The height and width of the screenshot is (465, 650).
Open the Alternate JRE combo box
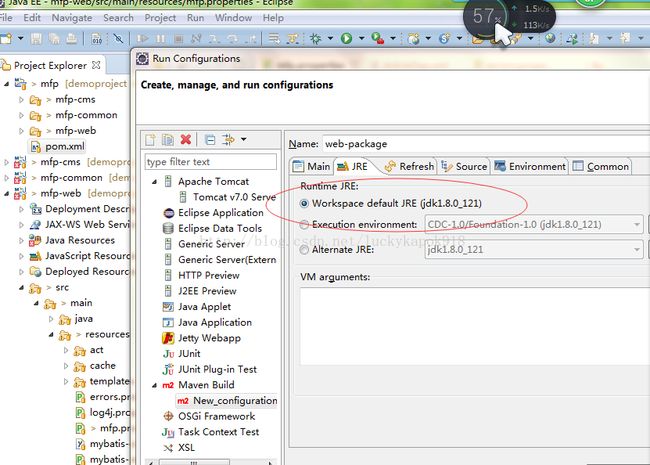[534, 250]
